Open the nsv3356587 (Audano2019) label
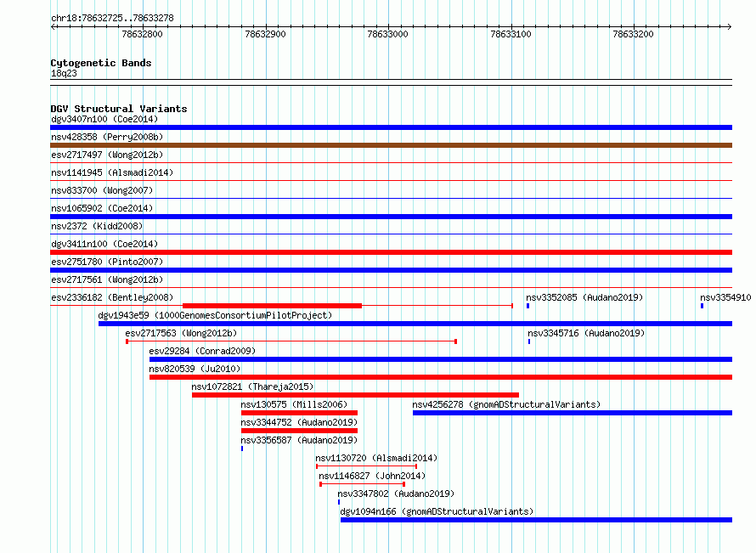 pos(299,440)
